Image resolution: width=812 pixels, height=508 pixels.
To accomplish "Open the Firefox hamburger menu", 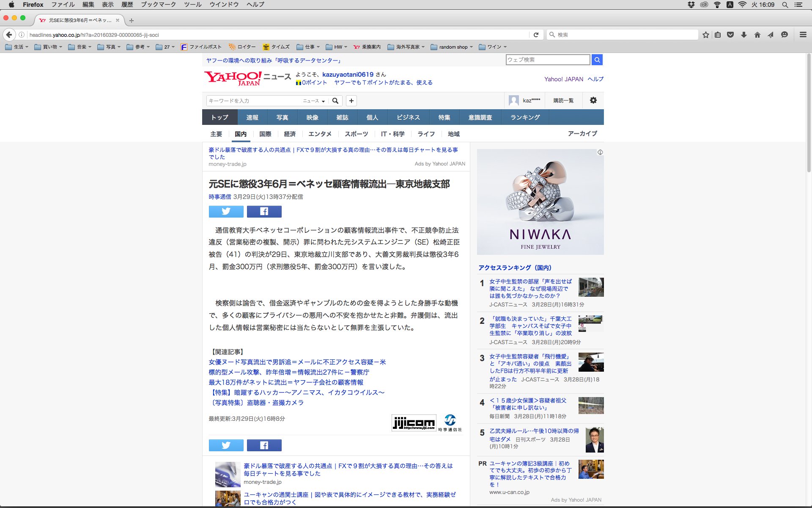I will 803,35.
